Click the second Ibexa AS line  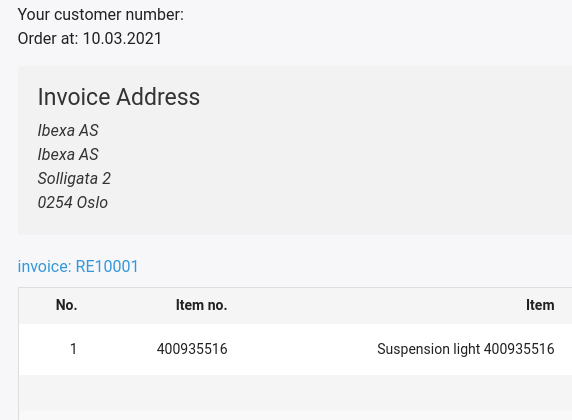tap(68, 155)
